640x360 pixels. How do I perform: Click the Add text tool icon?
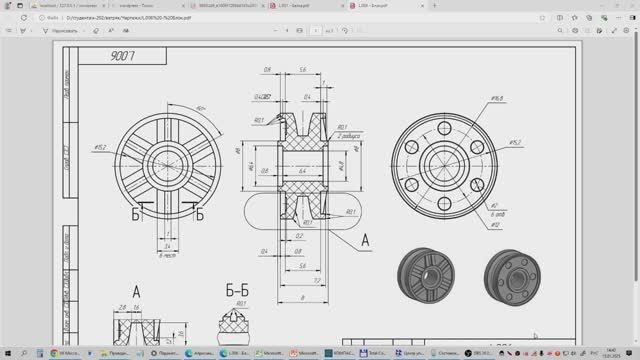126,31
